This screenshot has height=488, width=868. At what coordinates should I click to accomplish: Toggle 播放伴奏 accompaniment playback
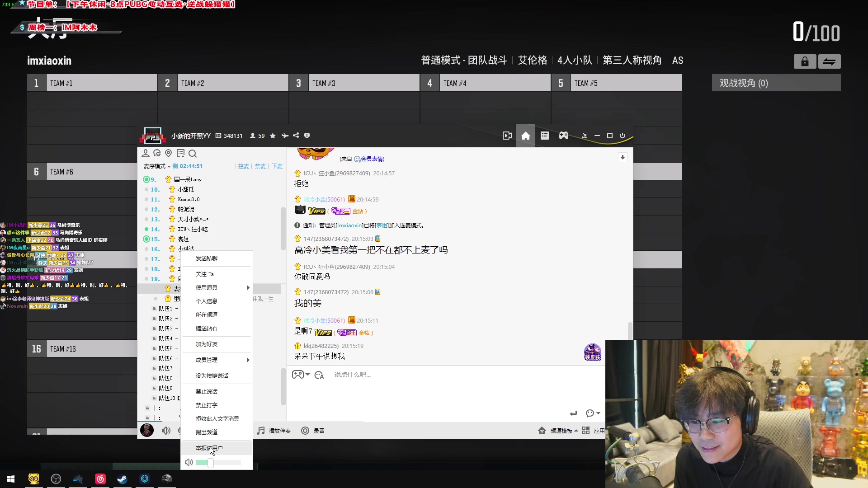click(274, 431)
